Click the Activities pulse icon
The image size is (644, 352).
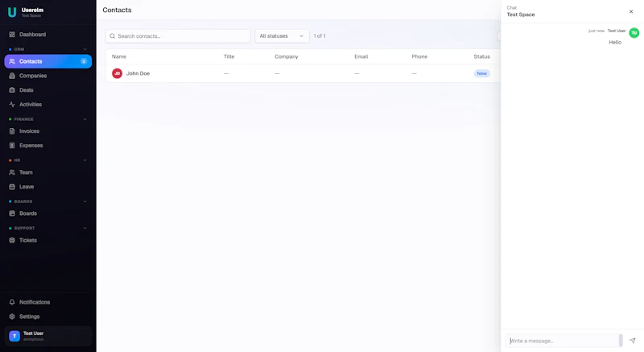pyautogui.click(x=12, y=105)
